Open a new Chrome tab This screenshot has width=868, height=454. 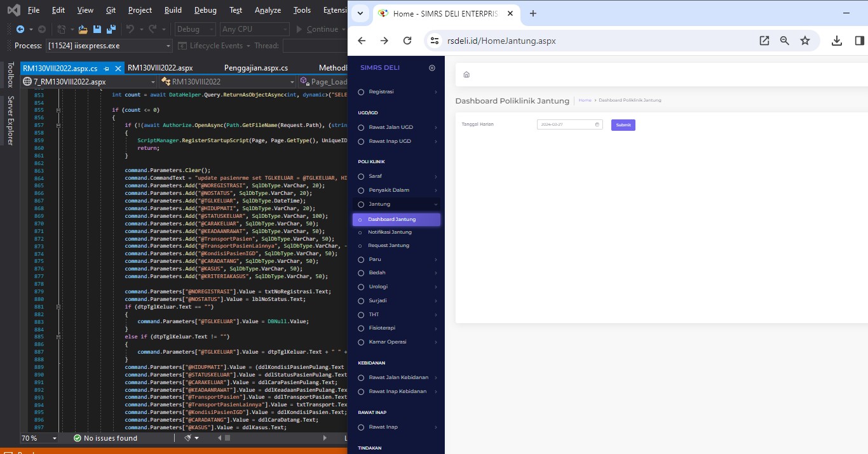pos(533,13)
